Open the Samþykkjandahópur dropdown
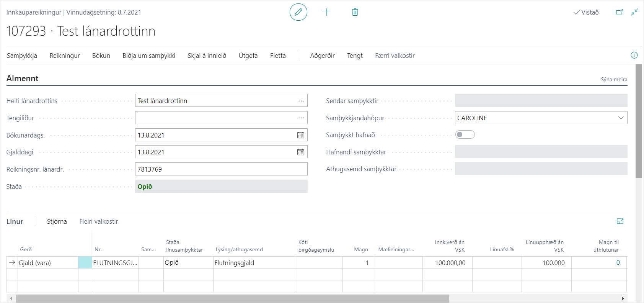 click(621, 118)
